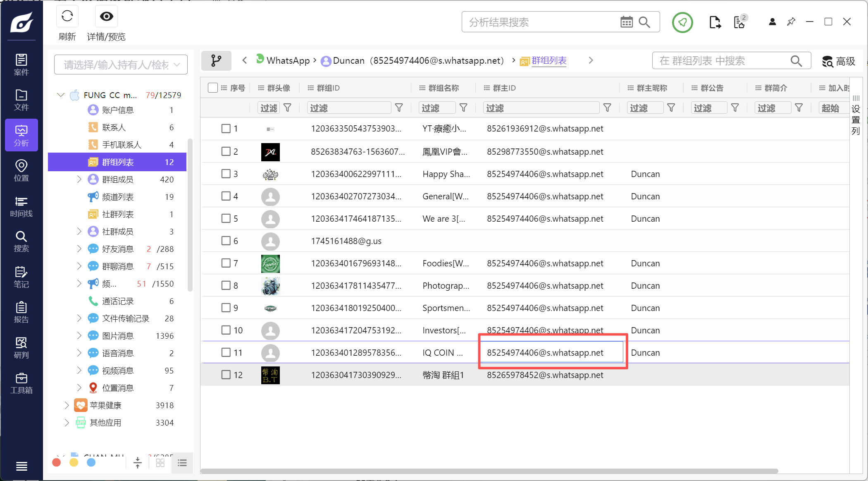Select 频道列表 in the tree

(x=118, y=197)
